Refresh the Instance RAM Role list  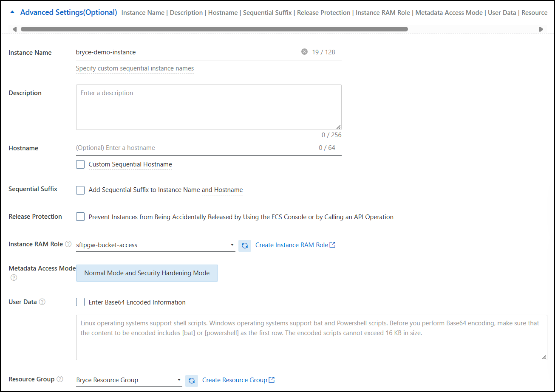coord(245,245)
